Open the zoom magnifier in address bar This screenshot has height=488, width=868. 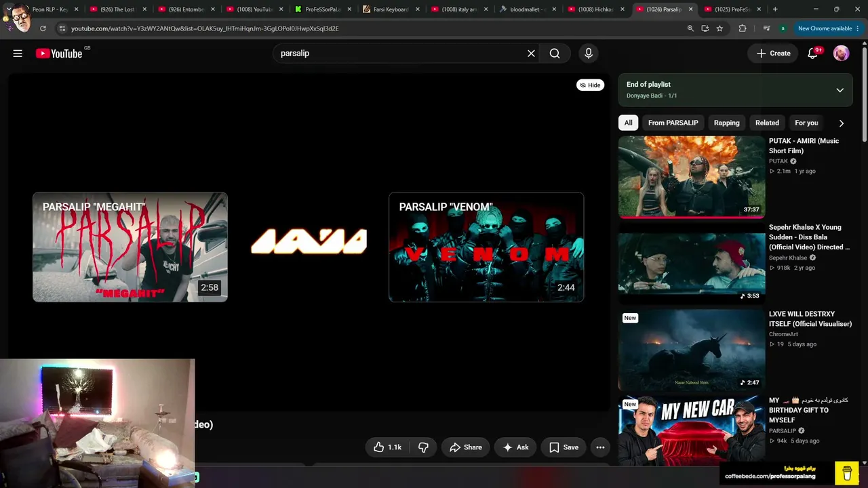(x=690, y=28)
